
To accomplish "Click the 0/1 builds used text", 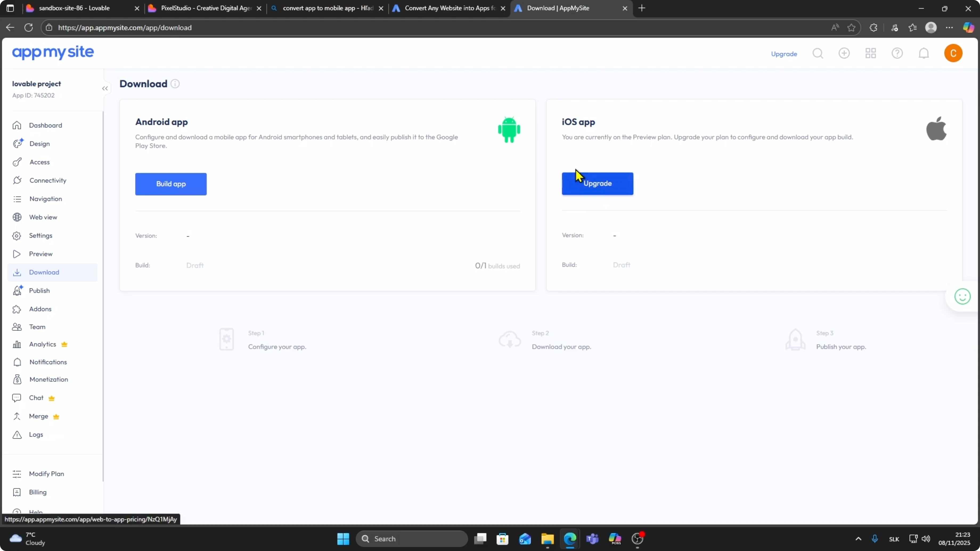I will pos(497,266).
